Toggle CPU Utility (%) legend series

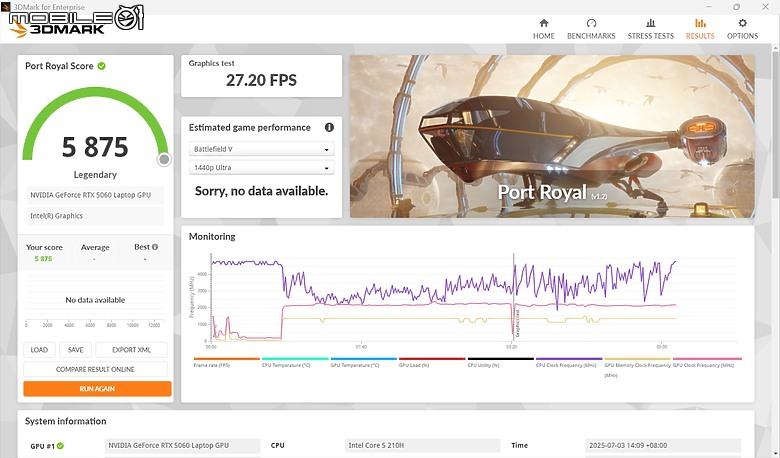(500, 362)
